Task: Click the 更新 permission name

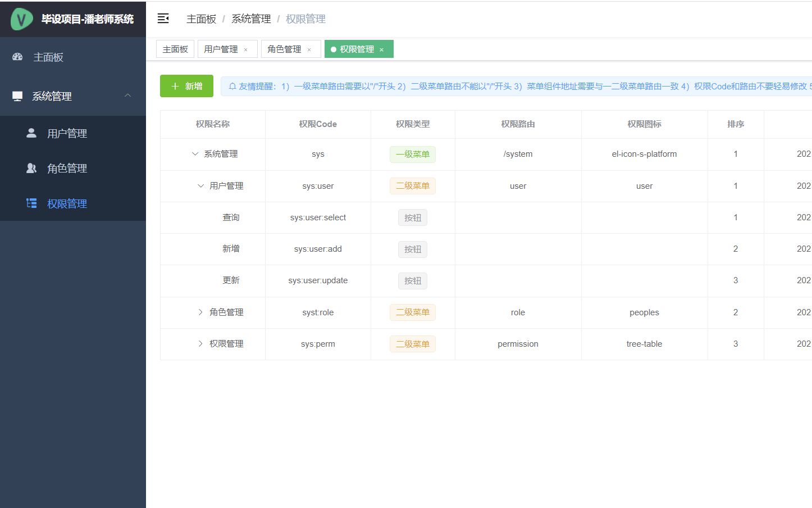Action: [231, 280]
